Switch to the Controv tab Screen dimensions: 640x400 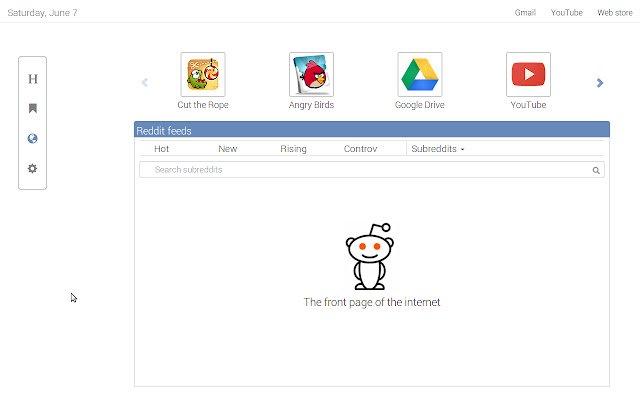tap(360, 149)
